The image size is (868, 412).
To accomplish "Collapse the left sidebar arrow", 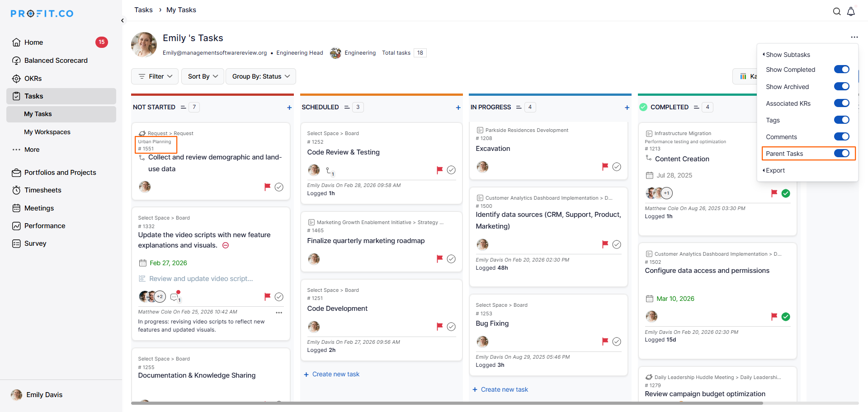I will (123, 20).
